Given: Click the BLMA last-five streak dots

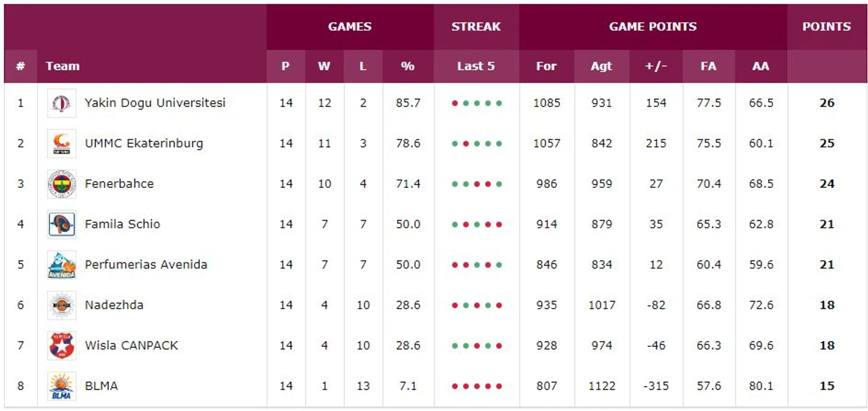Looking at the screenshot, I should point(477,386).
